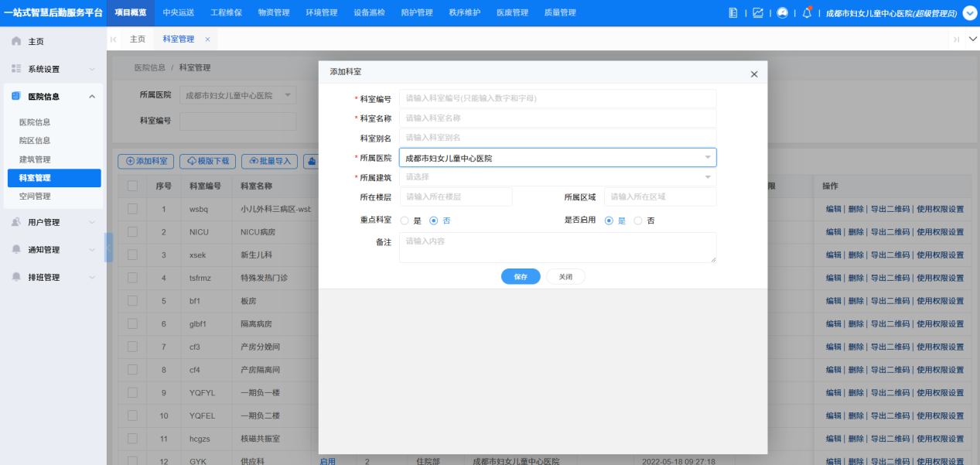
Task: Click 保存 to save the department
Action: [521, 277]
